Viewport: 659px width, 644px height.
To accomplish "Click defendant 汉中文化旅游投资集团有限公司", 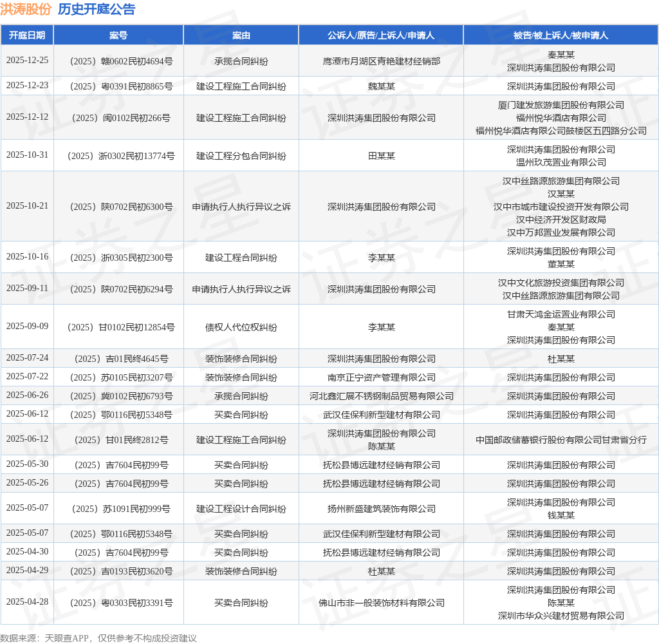I will click(x=561, y=283).
